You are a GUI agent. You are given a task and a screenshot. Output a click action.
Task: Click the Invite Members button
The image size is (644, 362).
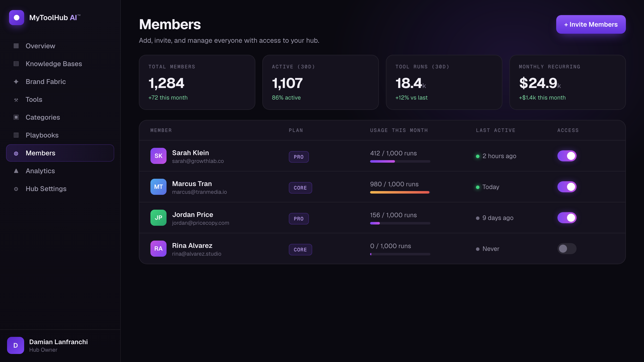coord(591,24)
